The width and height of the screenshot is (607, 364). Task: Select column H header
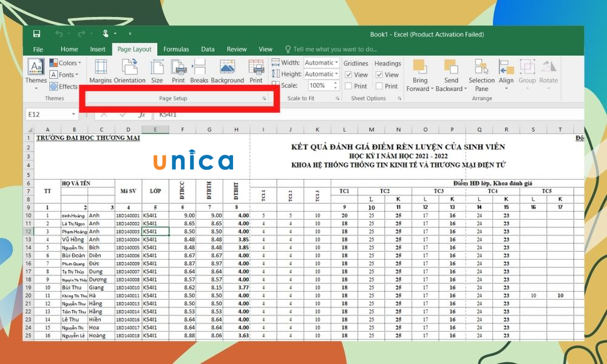(x=236, y=130)
